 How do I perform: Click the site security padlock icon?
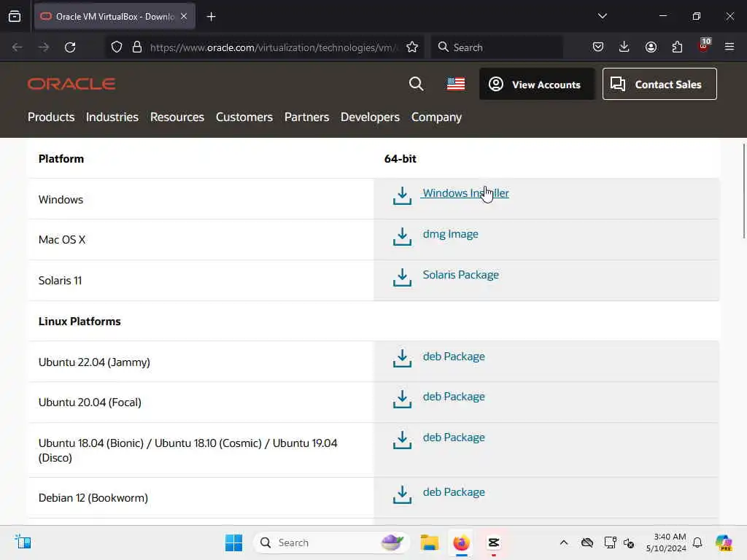[137, 47]
